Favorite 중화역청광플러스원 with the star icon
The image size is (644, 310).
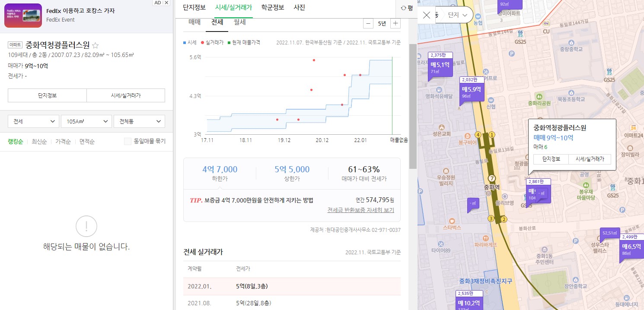96,45
